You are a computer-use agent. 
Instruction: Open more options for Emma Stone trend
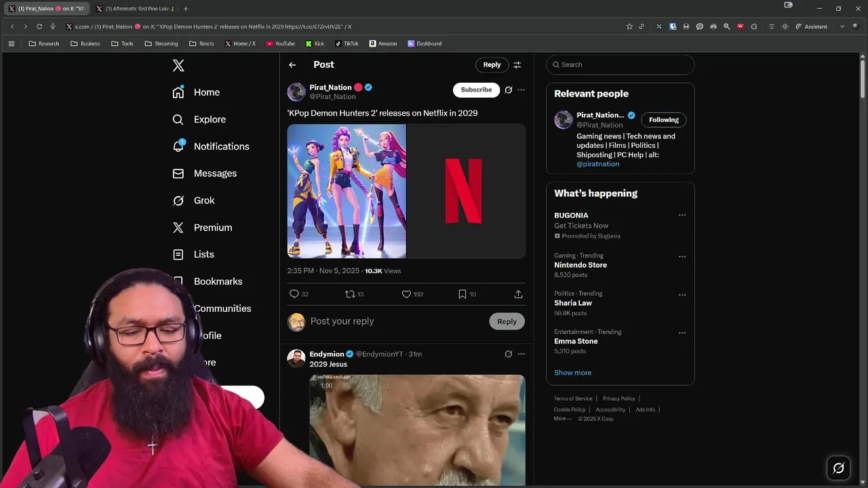point(682,333)
